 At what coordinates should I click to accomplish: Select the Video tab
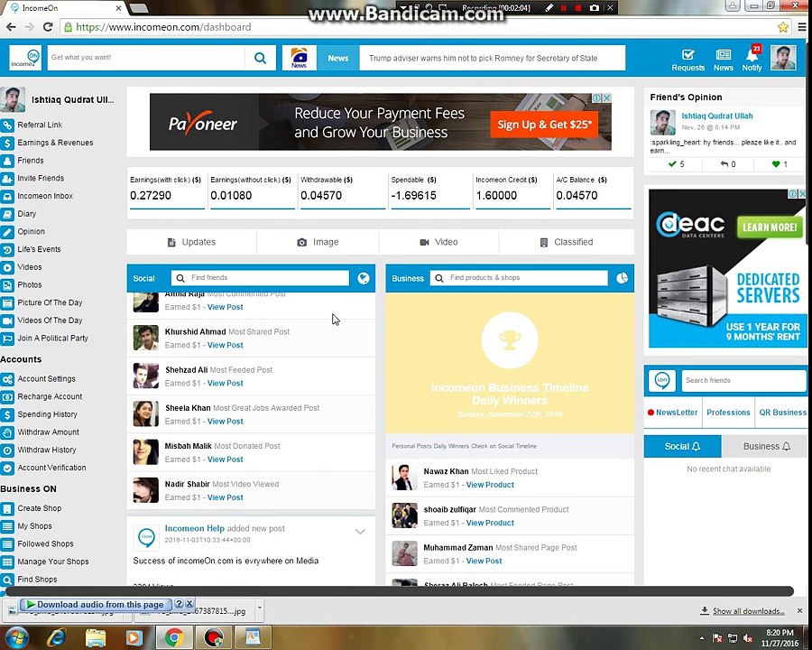click(x=438, y=242)
